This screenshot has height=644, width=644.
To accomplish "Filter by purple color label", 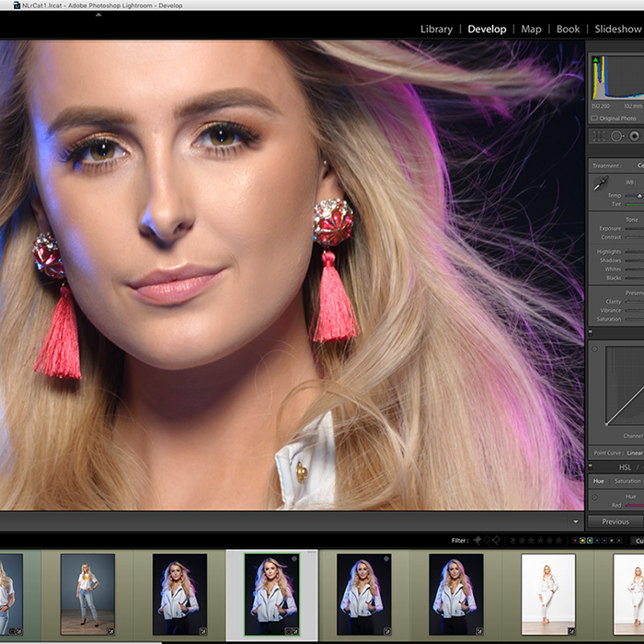I will tap(604, 541).
